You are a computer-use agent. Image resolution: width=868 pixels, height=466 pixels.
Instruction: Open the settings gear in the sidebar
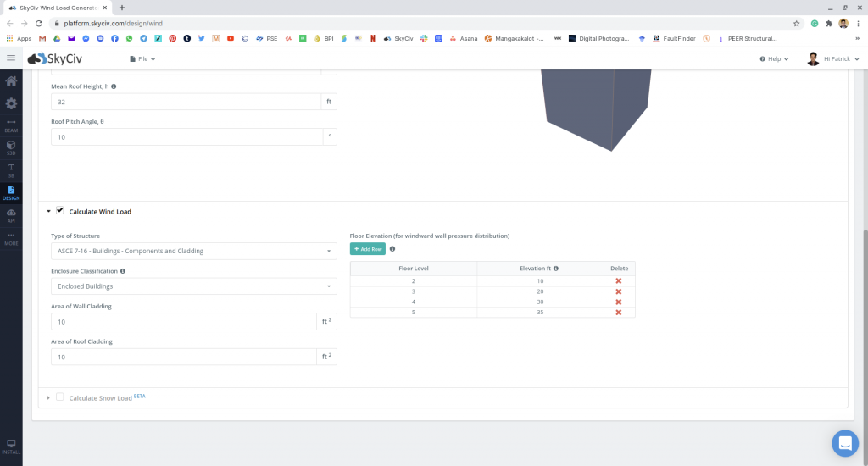pyautogui.click(x=11, y=103)
